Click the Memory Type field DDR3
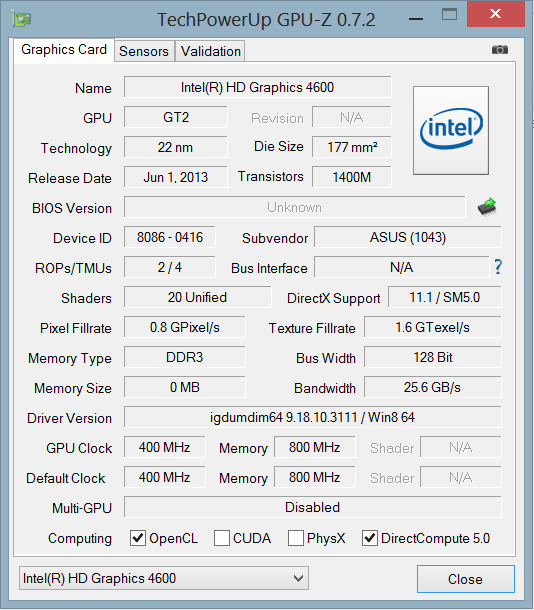Viewport: 534px width, 610px height. coord(184,357)
